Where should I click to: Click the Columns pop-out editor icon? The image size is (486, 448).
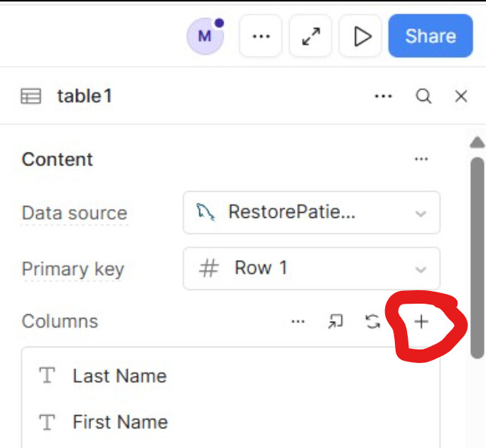coord(335,322)
